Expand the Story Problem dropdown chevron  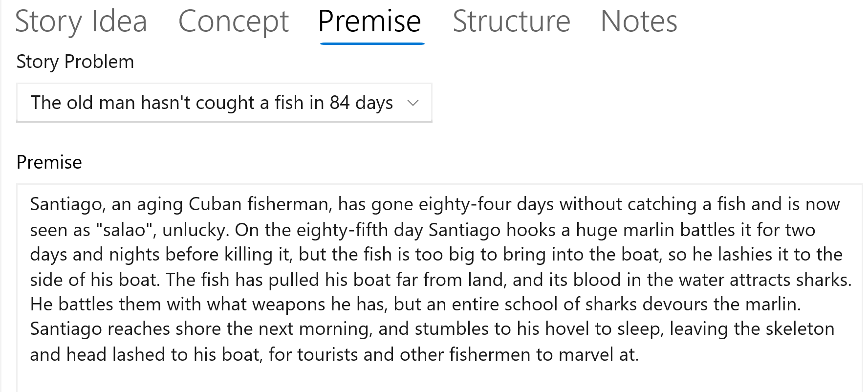413,103
